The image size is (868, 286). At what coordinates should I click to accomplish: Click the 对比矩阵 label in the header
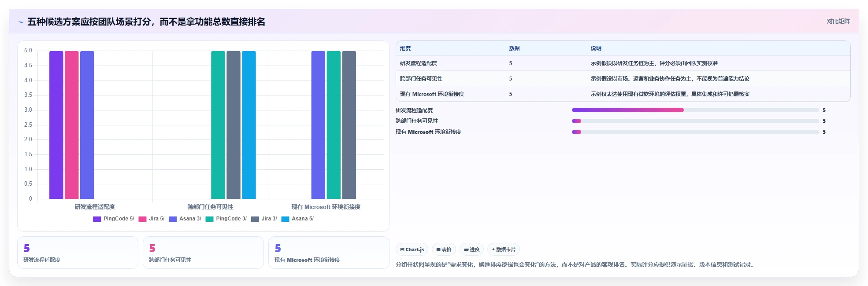pos(838,21)
